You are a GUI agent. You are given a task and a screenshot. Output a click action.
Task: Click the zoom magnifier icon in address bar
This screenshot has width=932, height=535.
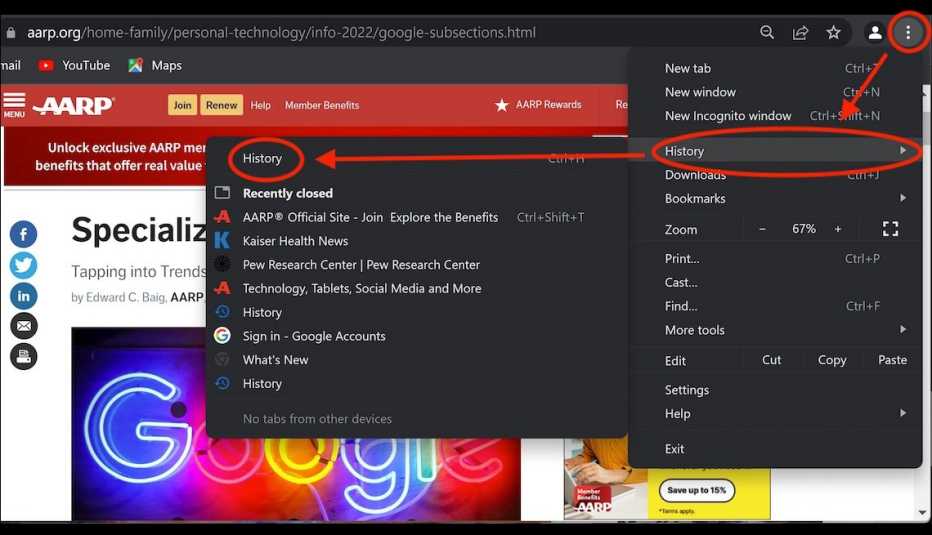(767, 32)
